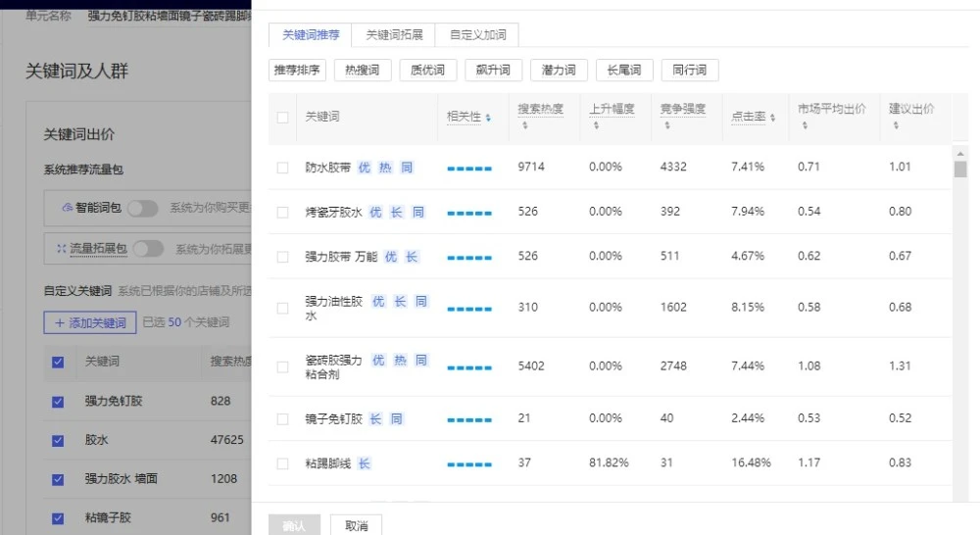Click the 长 tag on 强力油性胶水
Viewport: 980px width, 535px height.
[x=400, y=302]
